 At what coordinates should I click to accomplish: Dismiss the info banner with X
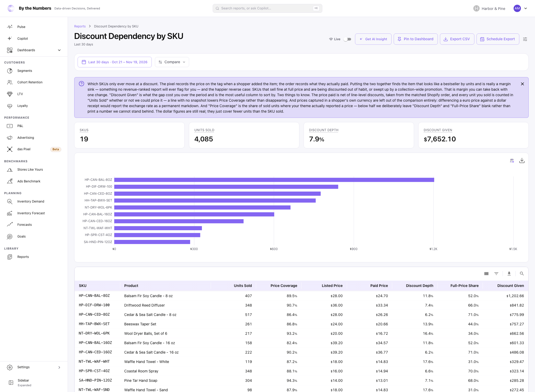tap(522, 84)
